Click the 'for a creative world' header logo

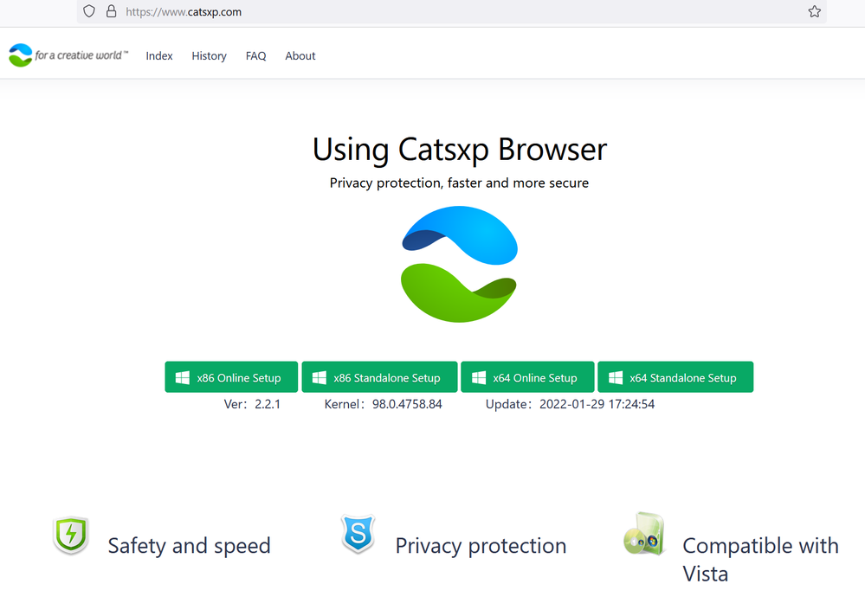tap(68, 55)
